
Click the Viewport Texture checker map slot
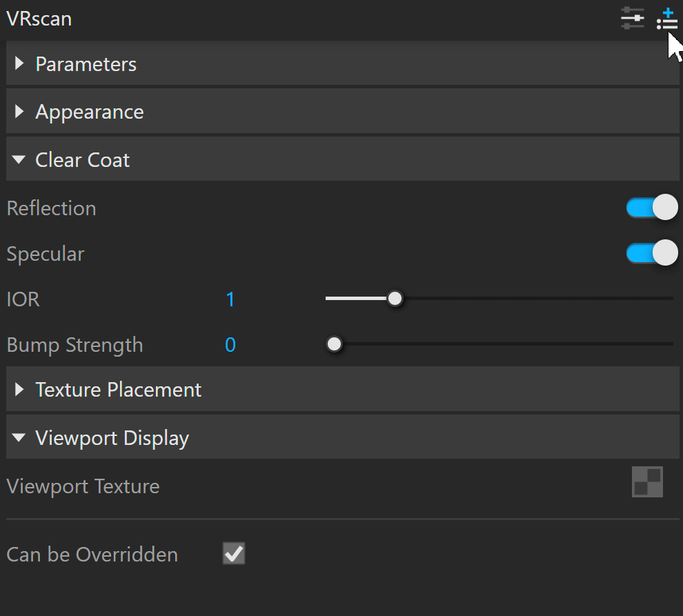coord(647,481)
